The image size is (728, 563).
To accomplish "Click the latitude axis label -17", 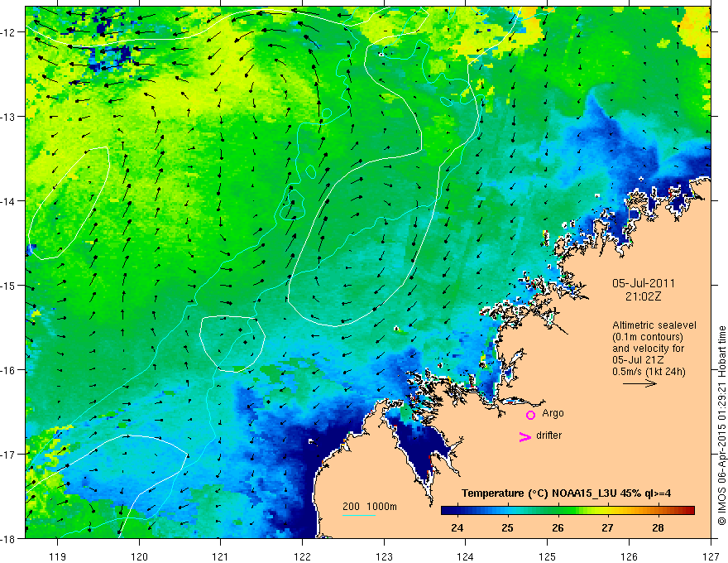I will (9, 455).
